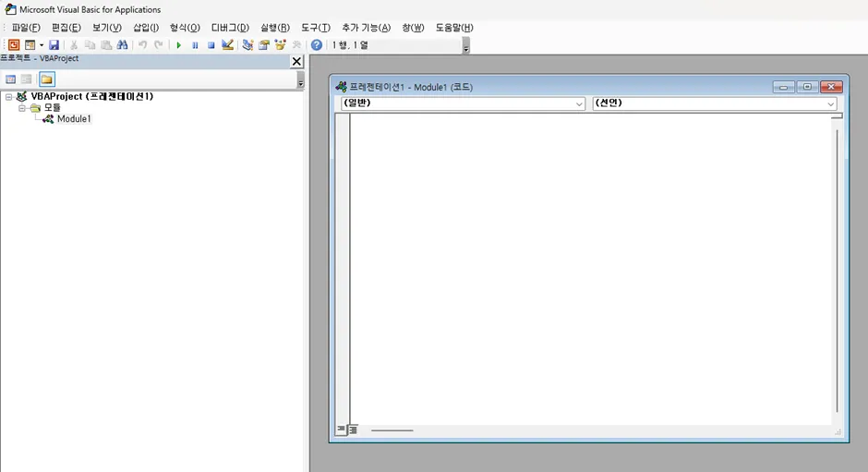Close the Module1 code window
Image resolution: width=868 pixels, height=472 pixels.
pos(831,87)
